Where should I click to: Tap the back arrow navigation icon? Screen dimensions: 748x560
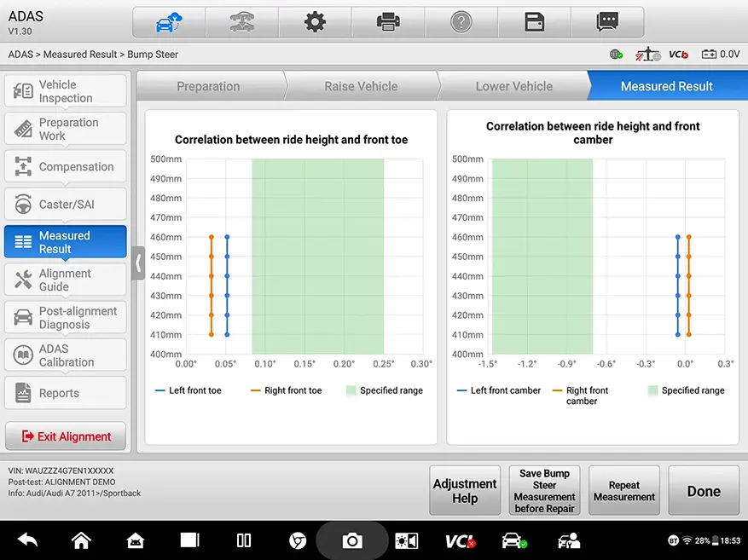(x=27, y=540)
